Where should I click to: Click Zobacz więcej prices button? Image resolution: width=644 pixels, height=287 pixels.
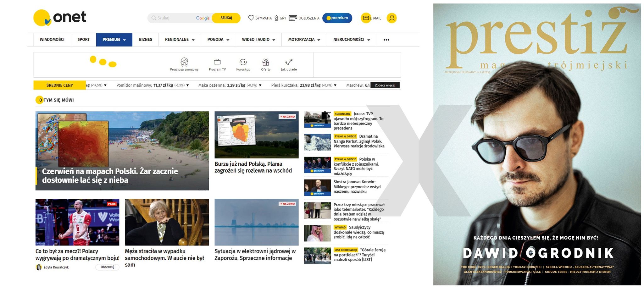385,85
